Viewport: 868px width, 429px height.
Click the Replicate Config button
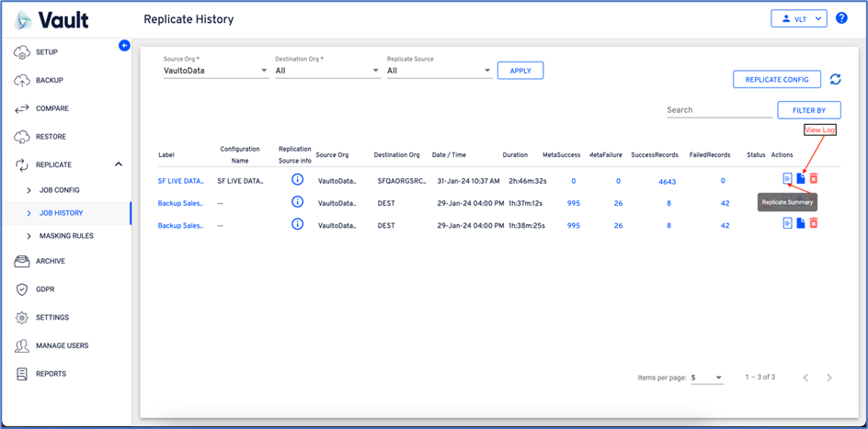pos(776,80)
